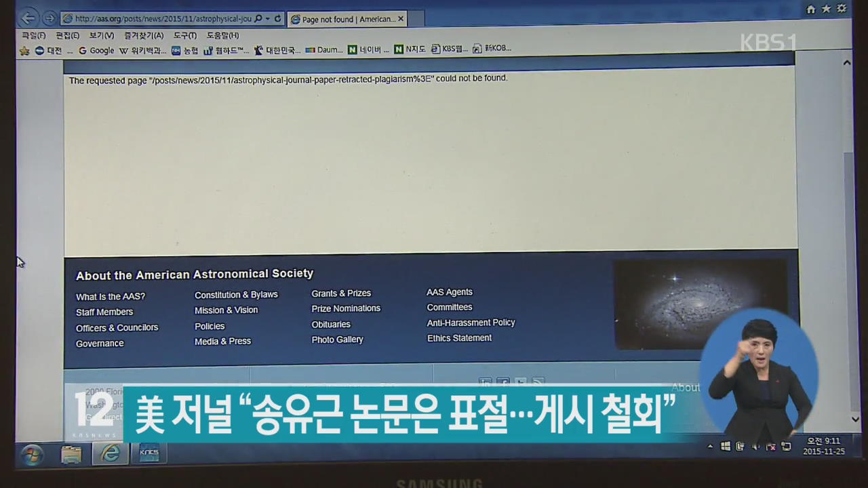Open 'Grants & Prizes' link

point(341,293)
